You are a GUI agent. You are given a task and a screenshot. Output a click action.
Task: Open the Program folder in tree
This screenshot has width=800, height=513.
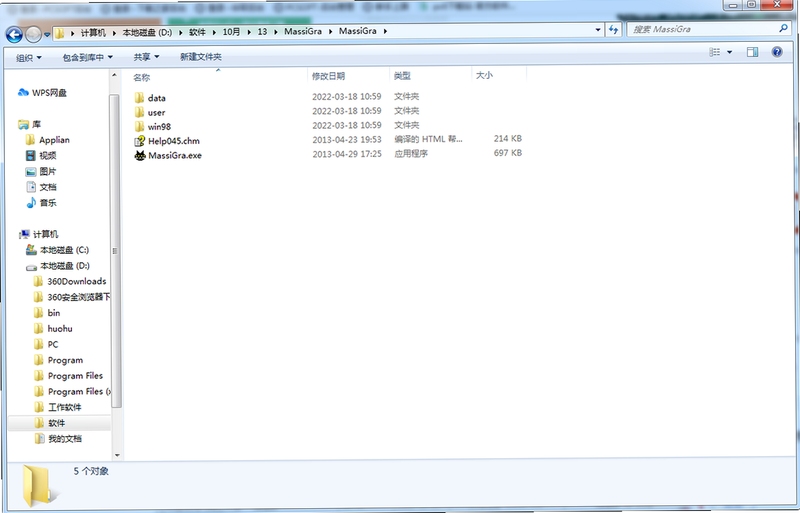point(58,360)
